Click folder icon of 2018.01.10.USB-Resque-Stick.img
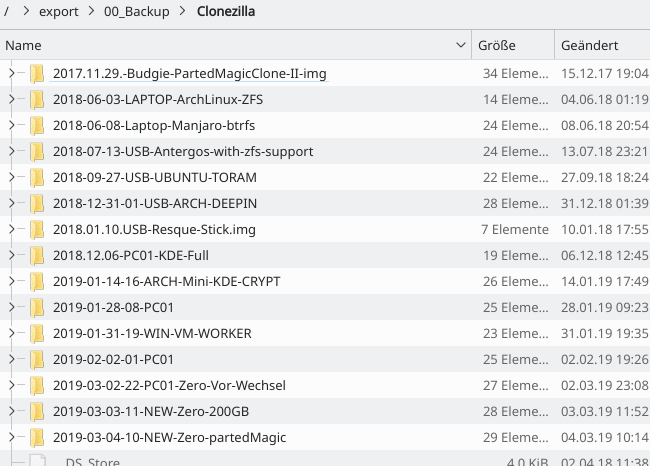650x466 pixels. coord(38,230)
